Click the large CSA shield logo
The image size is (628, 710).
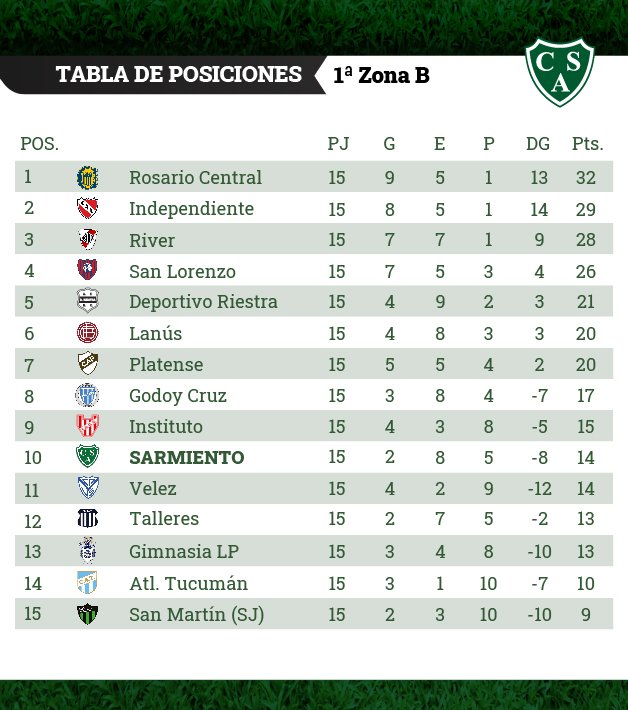click(x=560, y=72)
